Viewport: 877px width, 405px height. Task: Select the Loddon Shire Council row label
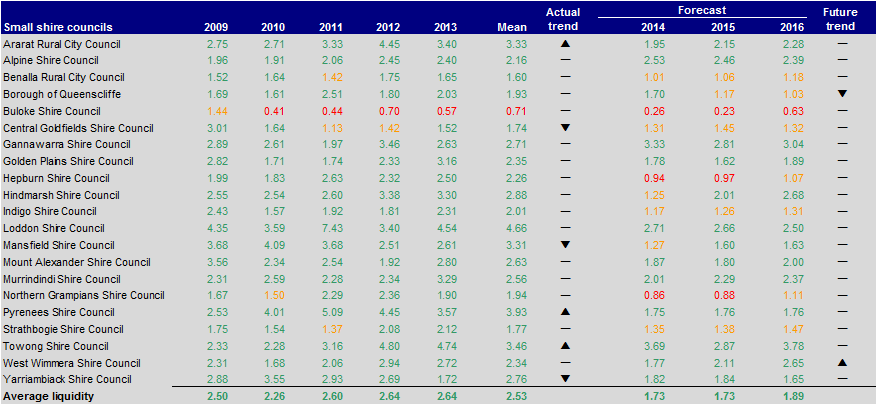(54, 228)
